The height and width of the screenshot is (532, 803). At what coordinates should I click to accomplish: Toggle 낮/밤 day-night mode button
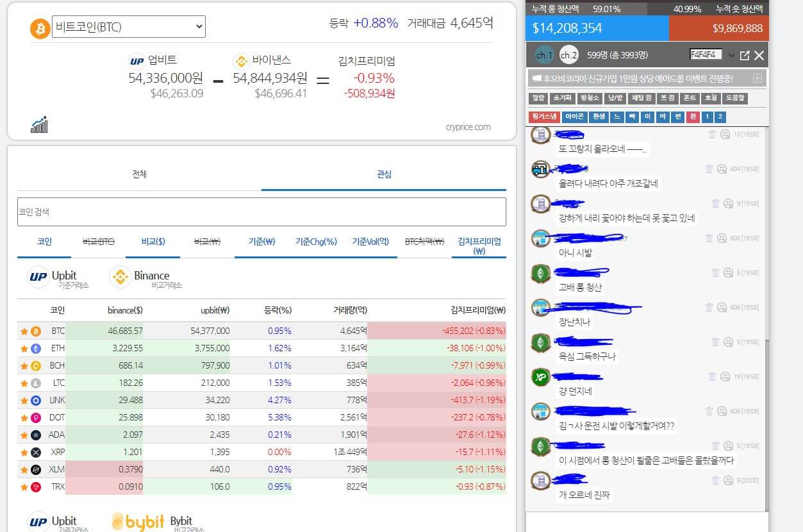(x=615, y=99)
